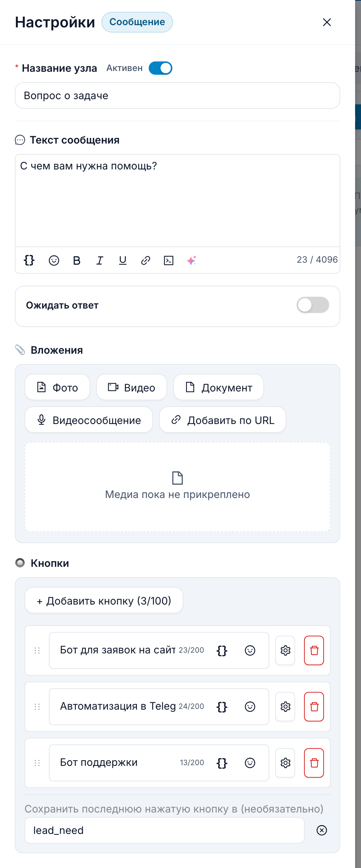Image resolution: width=361 pixels, height=868 pixels.
Task: Attach a Фото file
Action: [57, 387]
